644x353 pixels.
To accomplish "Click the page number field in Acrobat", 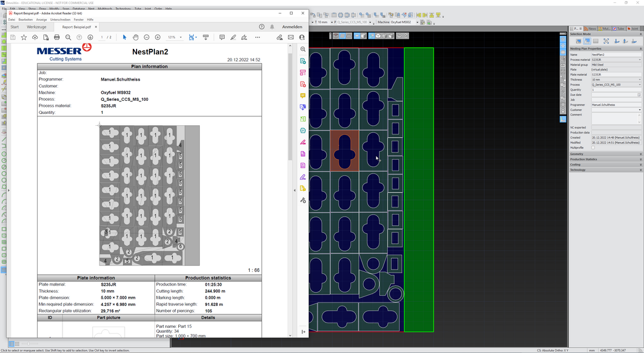I will tap(102, 38).
